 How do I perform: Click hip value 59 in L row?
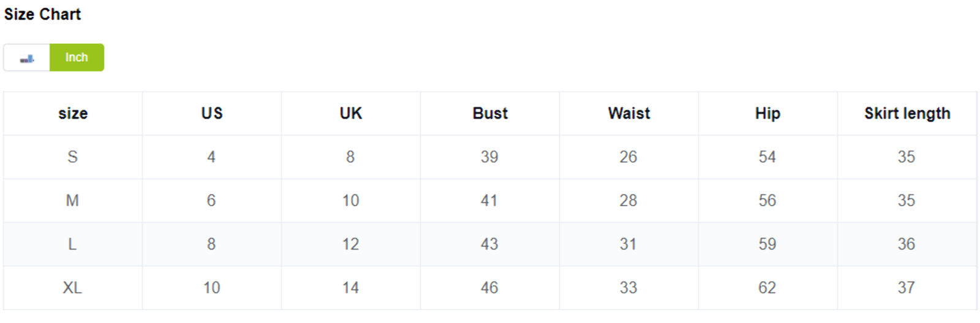coord(767,244)
